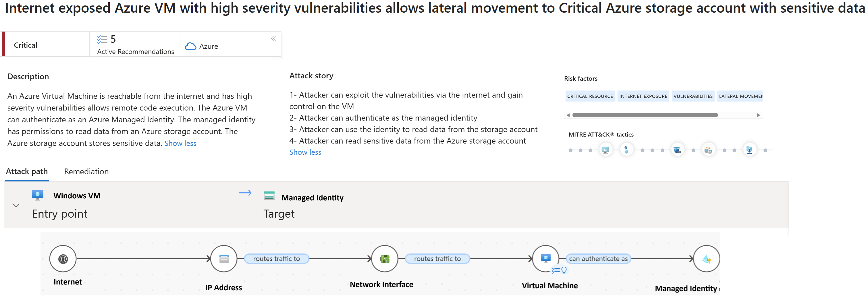
Task: Open the Attack path tab
Action: 27,171
